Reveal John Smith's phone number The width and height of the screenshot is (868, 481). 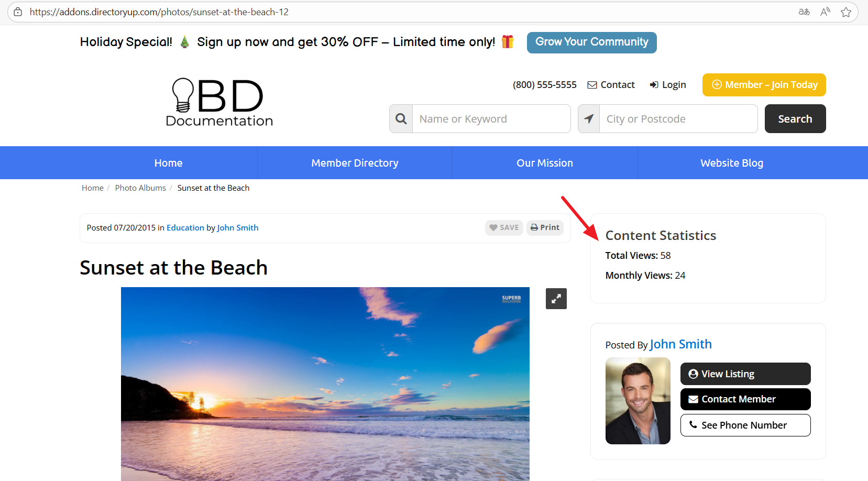click(745, 425)
